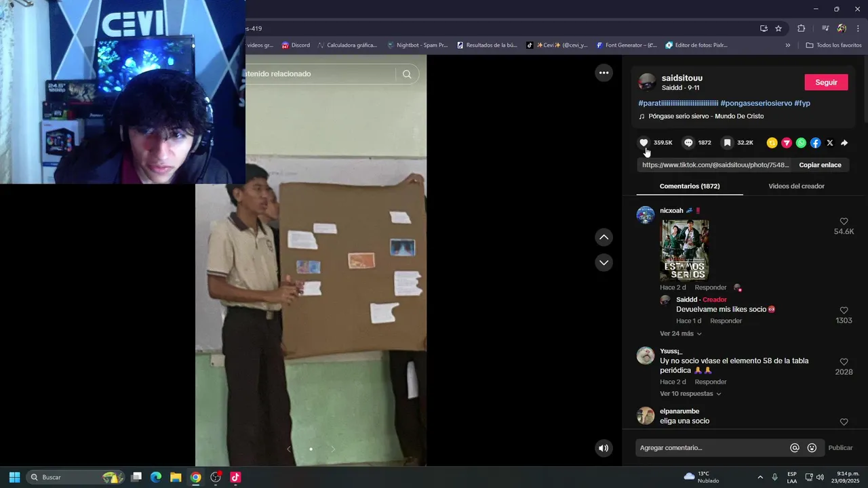The image size is (868, 488).
Task: Open the three-dot more options menu on video
Action: [x=604, y=73]
